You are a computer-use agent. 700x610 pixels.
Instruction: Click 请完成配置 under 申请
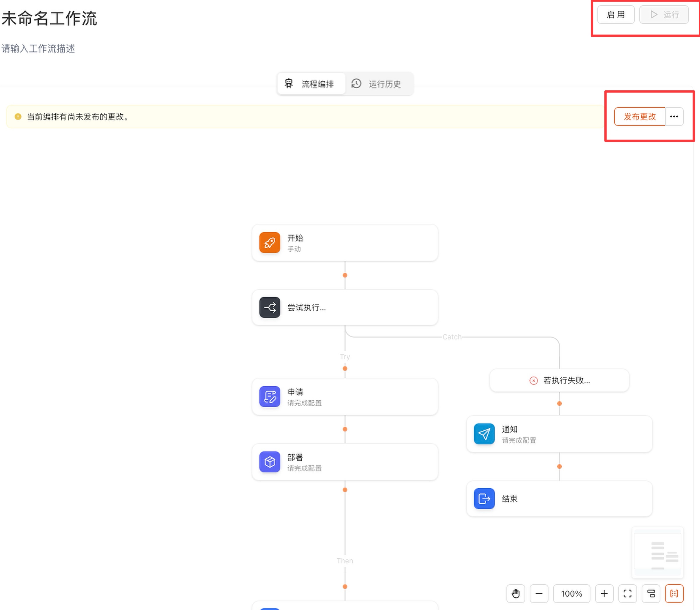coord(305,403)
